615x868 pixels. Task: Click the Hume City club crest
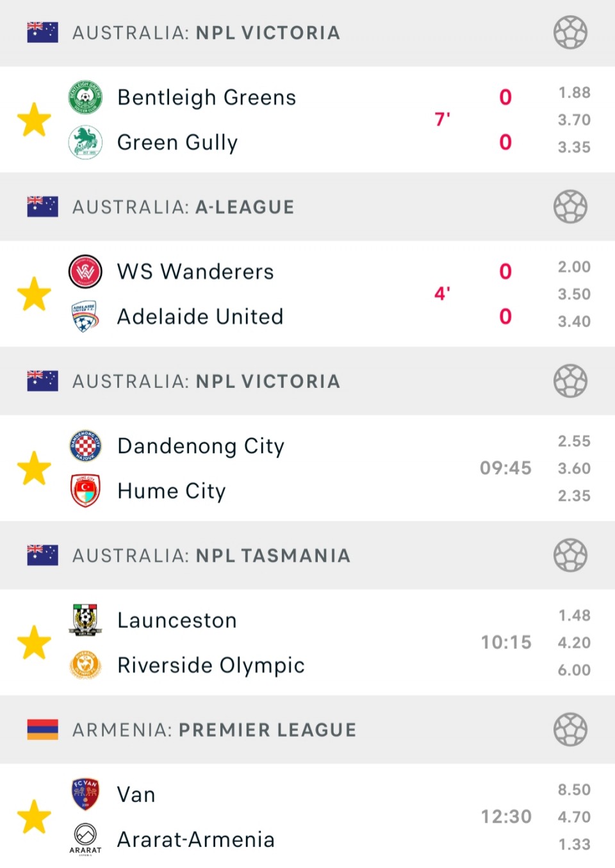click(x=85, y=491)
